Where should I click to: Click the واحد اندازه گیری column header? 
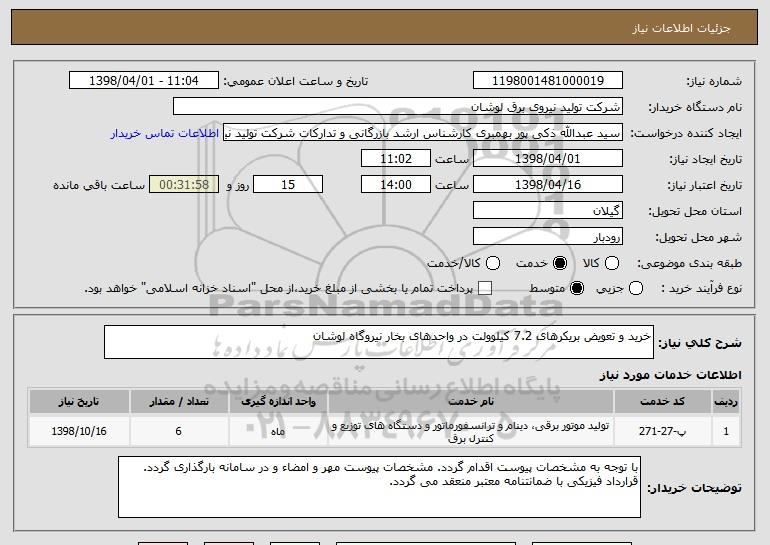278,402
